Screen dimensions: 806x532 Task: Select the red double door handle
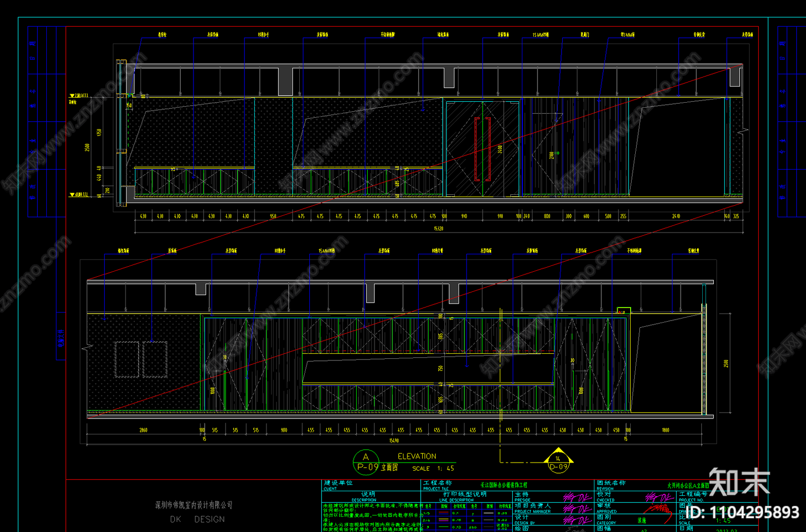point(482,149)
